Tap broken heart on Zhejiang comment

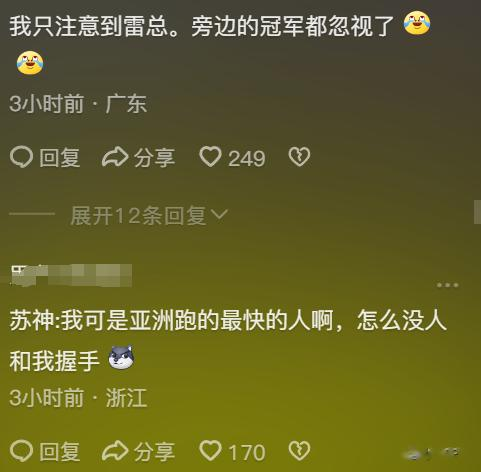[x=299, y=451]
